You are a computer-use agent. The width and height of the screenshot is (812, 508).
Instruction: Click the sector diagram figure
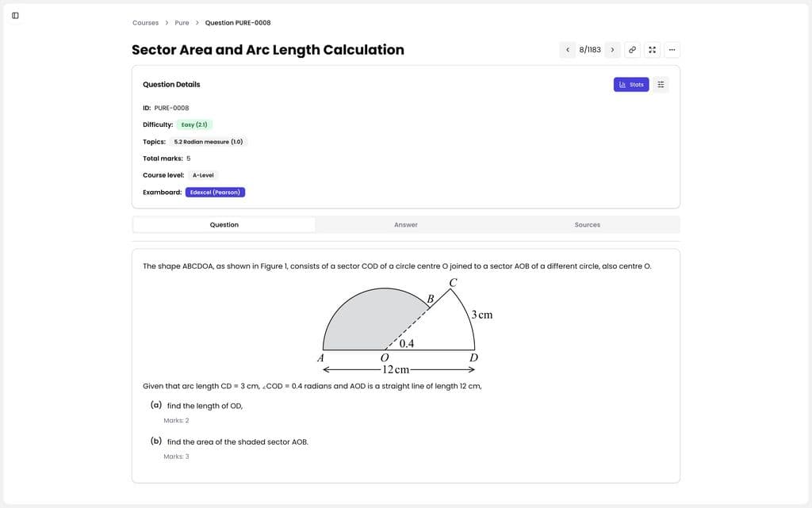[405, 326]
